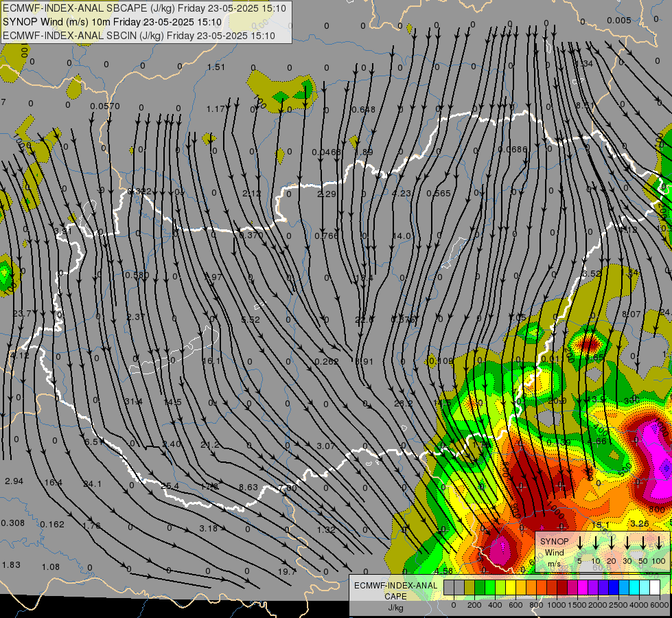Select the dark red 1000 J/kg legend swatch
Screen dimensions: 672x618
562,588
